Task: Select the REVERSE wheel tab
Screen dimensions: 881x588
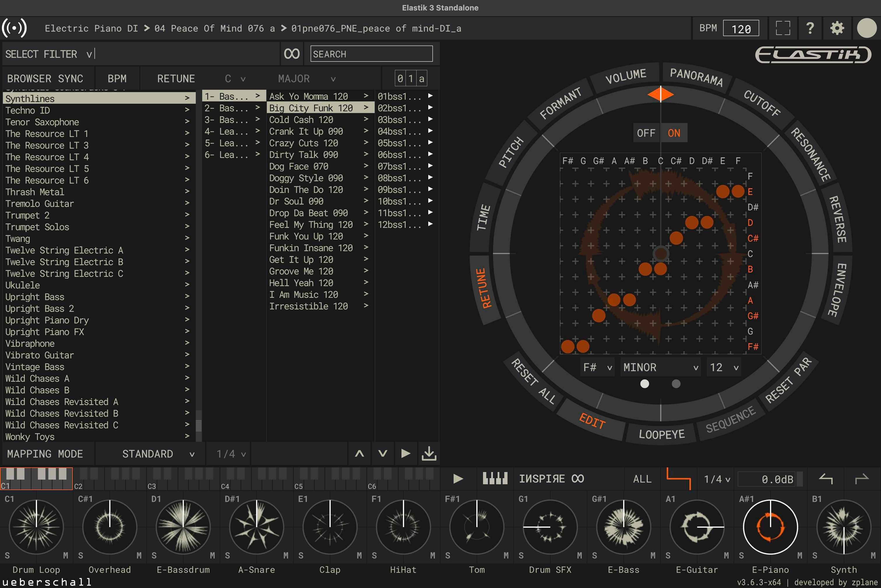Action: (838, 219)
